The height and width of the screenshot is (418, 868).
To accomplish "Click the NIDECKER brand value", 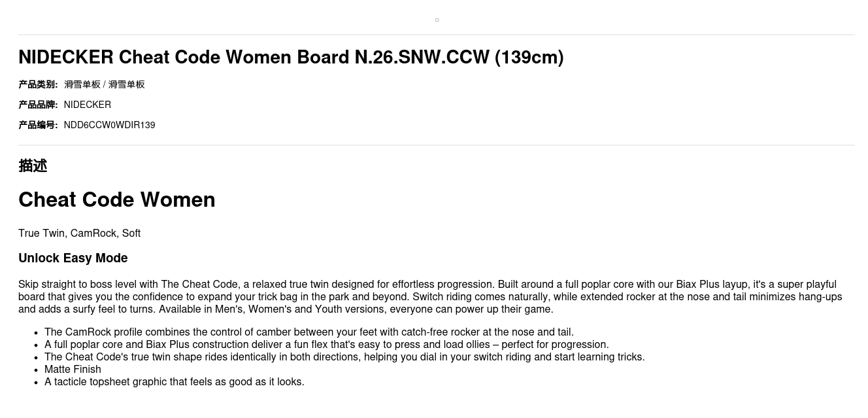I will (x=88, y=105).
